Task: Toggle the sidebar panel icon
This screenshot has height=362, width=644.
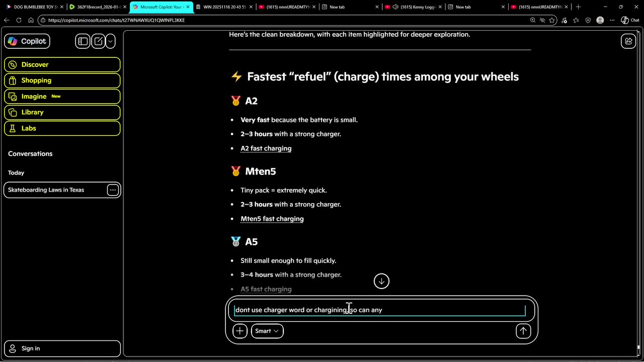Action: click(83, 41)
